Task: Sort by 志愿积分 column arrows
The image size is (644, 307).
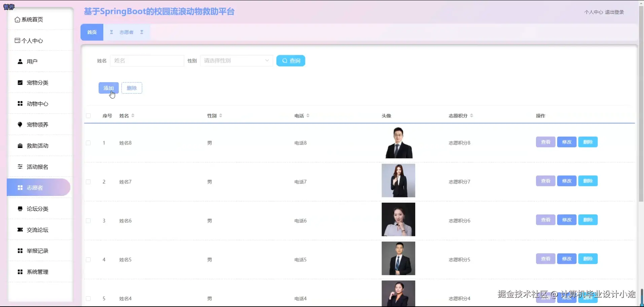Action: [471, 115]
